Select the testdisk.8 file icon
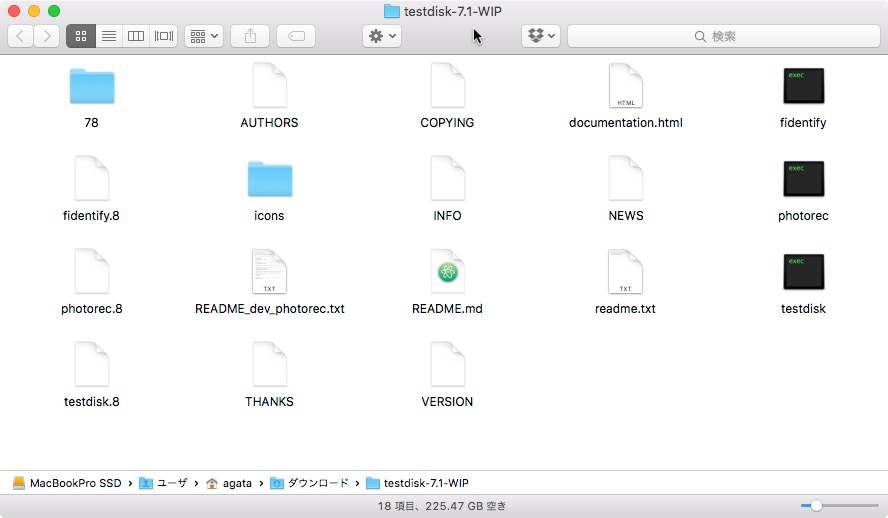Screen dimensions: 888x518 pyautogui.click(x=92, y=364)
